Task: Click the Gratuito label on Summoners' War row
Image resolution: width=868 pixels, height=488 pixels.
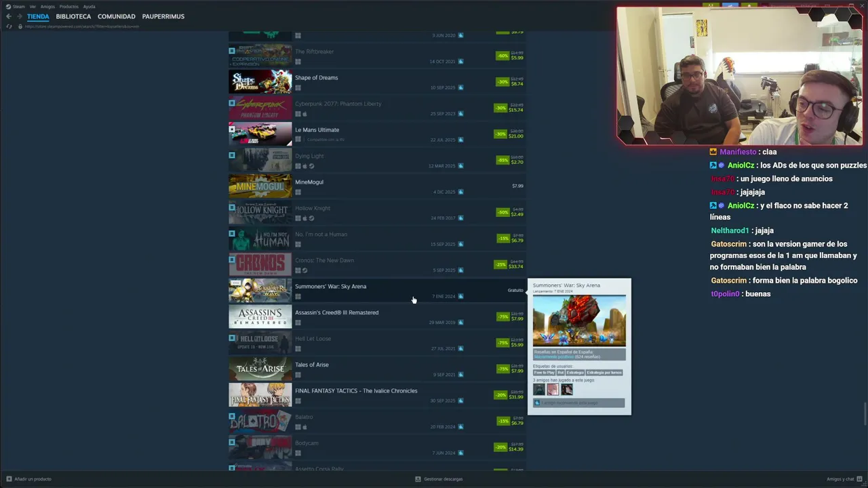Action: point(515,290)
